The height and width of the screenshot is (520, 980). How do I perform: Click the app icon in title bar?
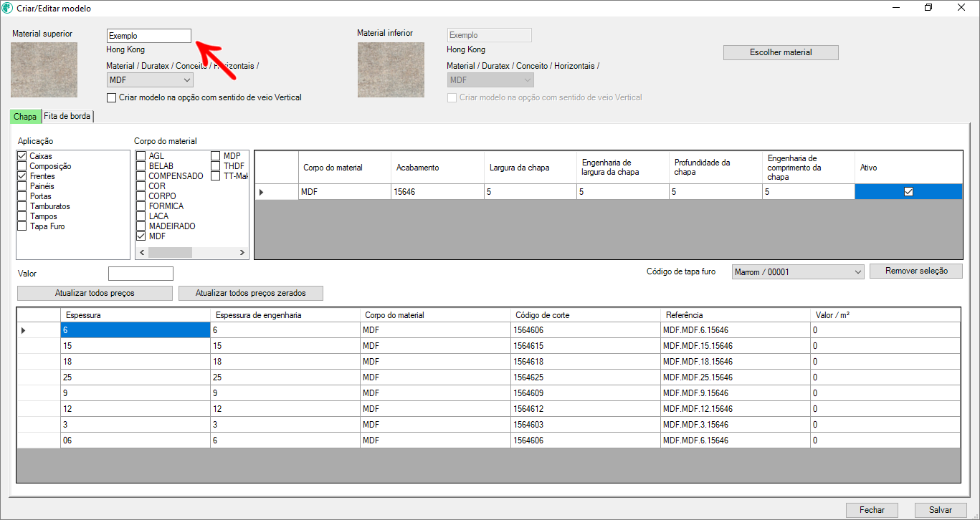coord(8,8)
